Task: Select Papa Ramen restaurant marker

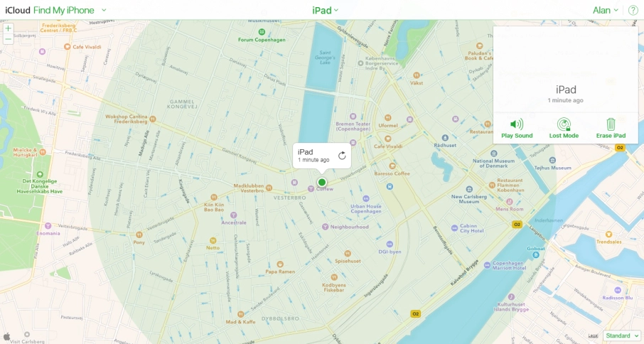Action: click(x=279, y=264)
